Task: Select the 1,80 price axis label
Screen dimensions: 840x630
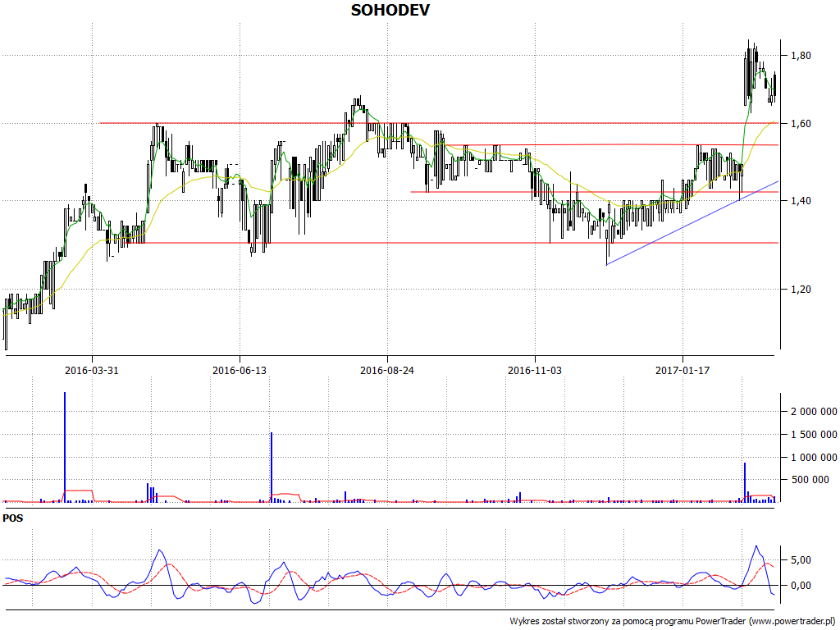Action: pos(801,56)
